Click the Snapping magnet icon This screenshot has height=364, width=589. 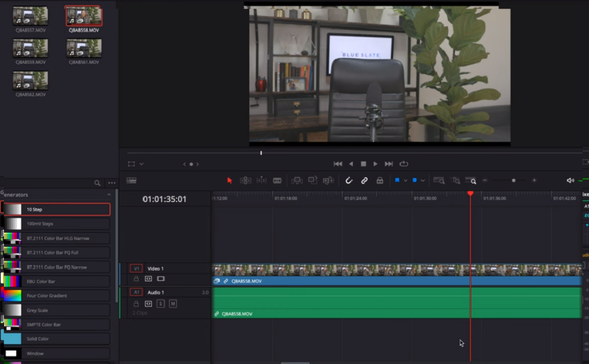coord(349,180)
